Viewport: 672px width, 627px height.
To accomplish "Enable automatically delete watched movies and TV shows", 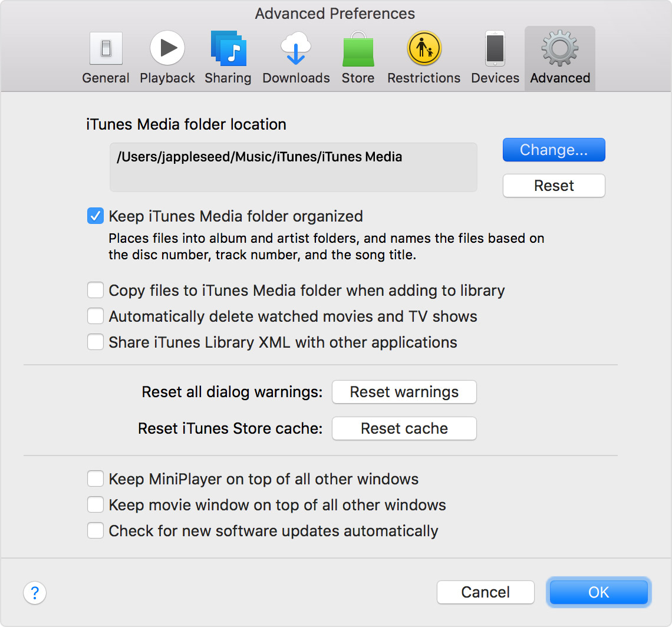I will coord(95,316).
